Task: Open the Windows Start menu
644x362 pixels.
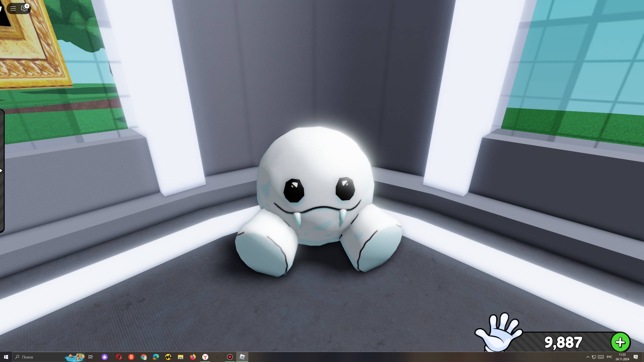Action: (x=6, y=357)
